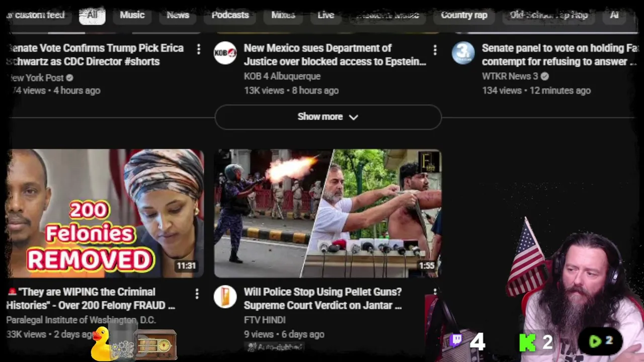Visit the New York Post channel name
The height and width of the screenshot is (362, 644).
click(x=35, y=78)
